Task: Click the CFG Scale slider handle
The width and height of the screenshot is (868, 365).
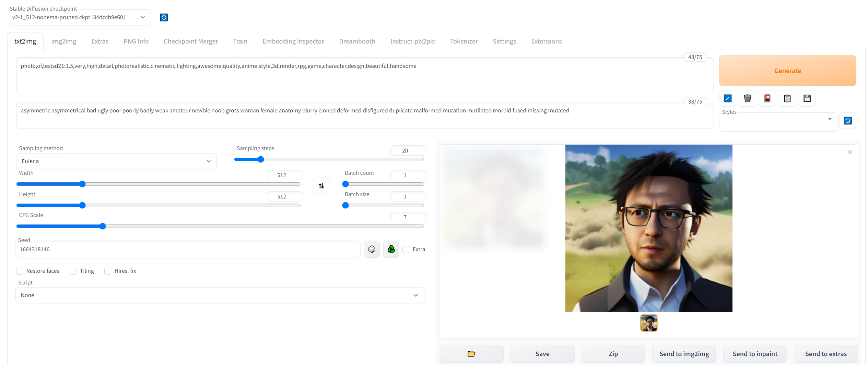Action: pyautogui.click(x=103, y=227)
